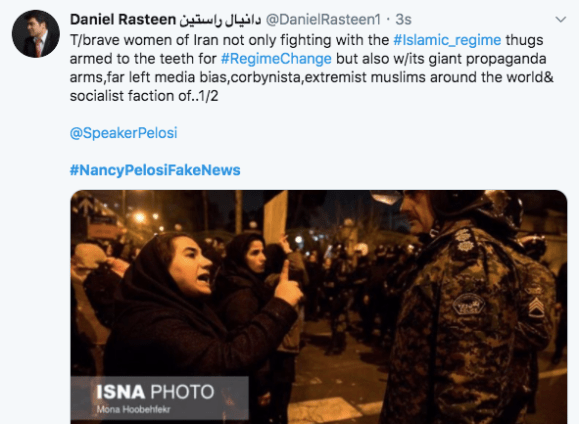Click the ISNA PHOTO watermark
The image size is (579, 424).
pyautogui.click(x=155, y=392)
